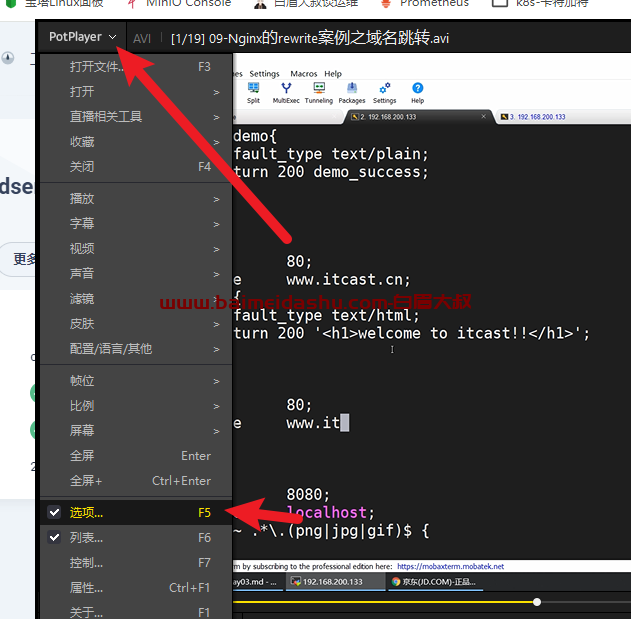Open the Macros menu in MobaXterm
Image resolution: width=631 pixels, height=619 pixels.
[304, 74]
